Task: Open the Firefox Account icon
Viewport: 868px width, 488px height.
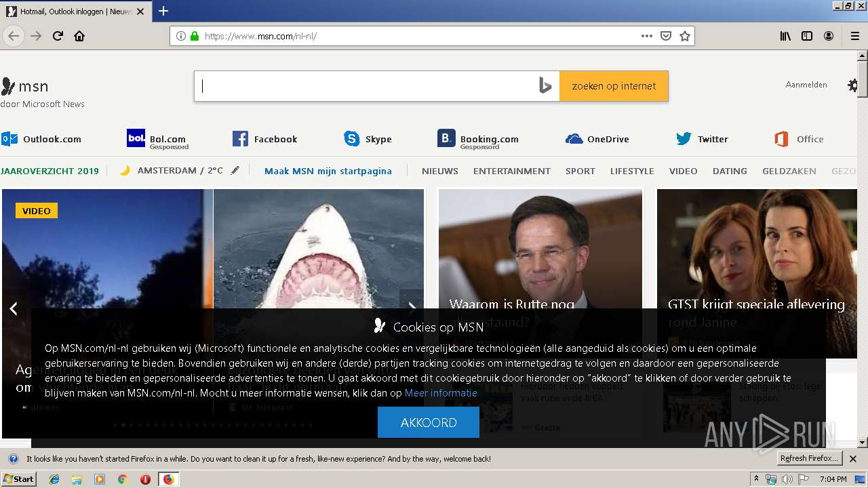Action: (829, 36)
